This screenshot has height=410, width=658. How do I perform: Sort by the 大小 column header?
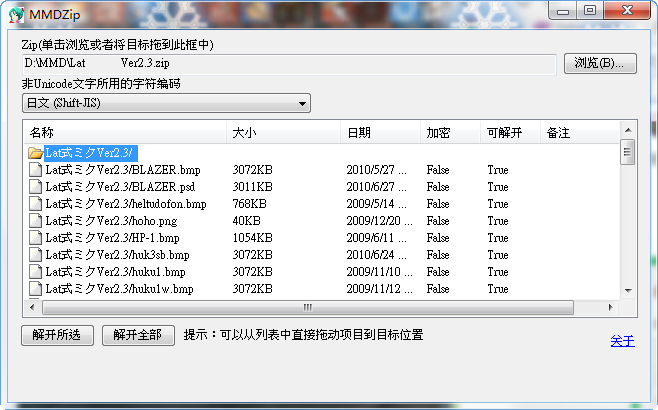point(283,133)
